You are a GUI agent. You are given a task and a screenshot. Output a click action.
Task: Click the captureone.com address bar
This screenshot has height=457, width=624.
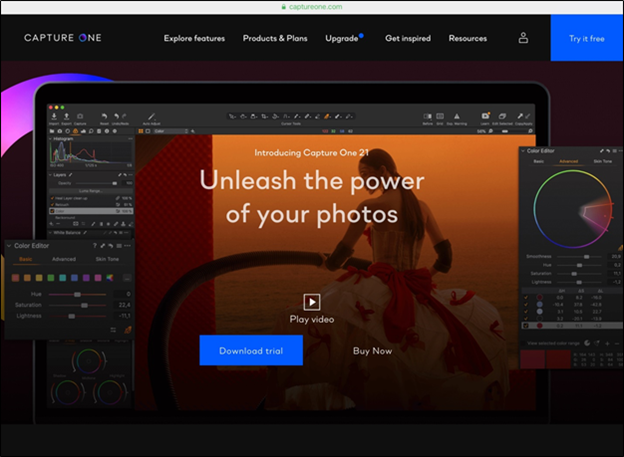312,7
